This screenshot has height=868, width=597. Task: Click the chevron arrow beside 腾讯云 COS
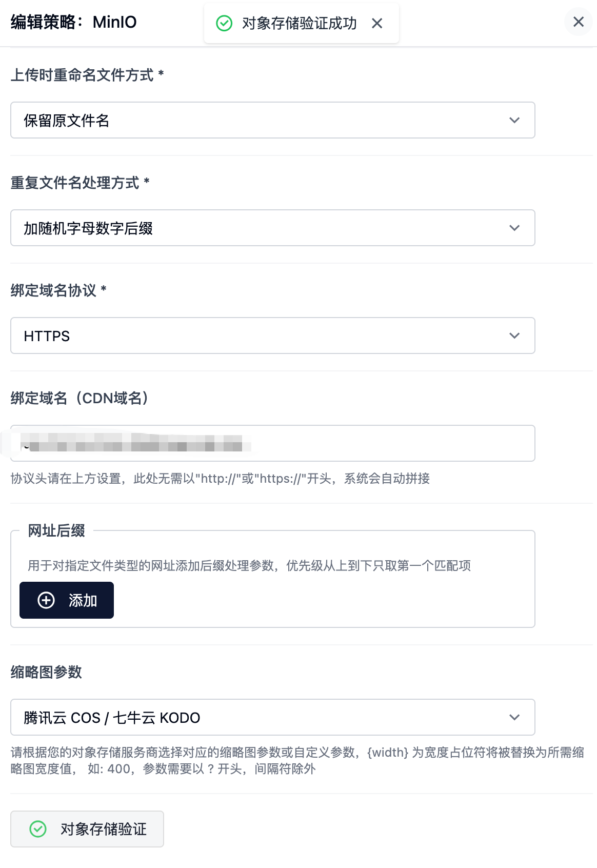[x=514, y=717]
